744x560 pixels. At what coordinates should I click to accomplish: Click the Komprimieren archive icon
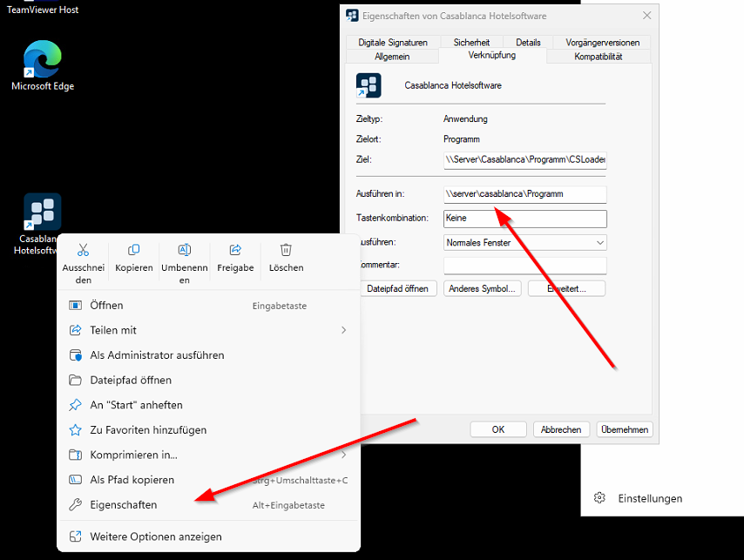pyautogui.click(x=76, y=455)
